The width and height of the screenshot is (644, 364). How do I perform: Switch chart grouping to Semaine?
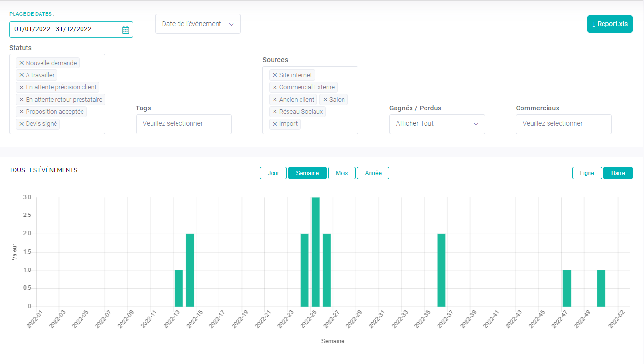pos(307,173)
